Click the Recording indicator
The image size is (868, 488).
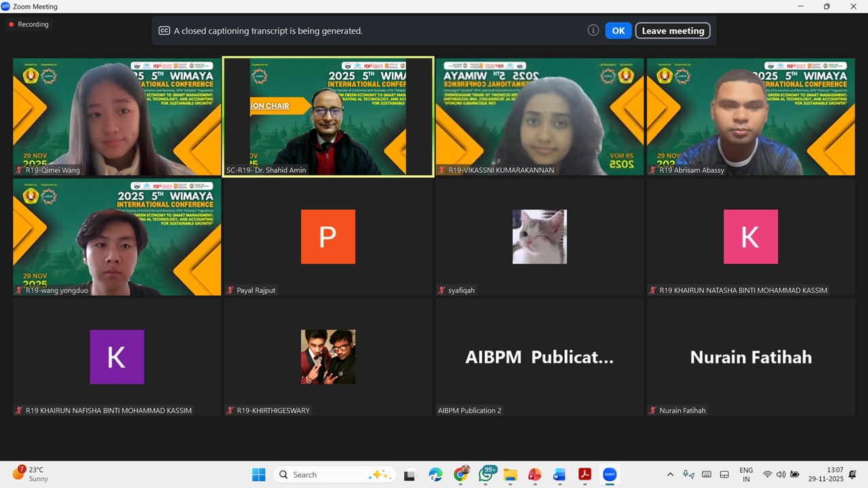pos(28,24)
